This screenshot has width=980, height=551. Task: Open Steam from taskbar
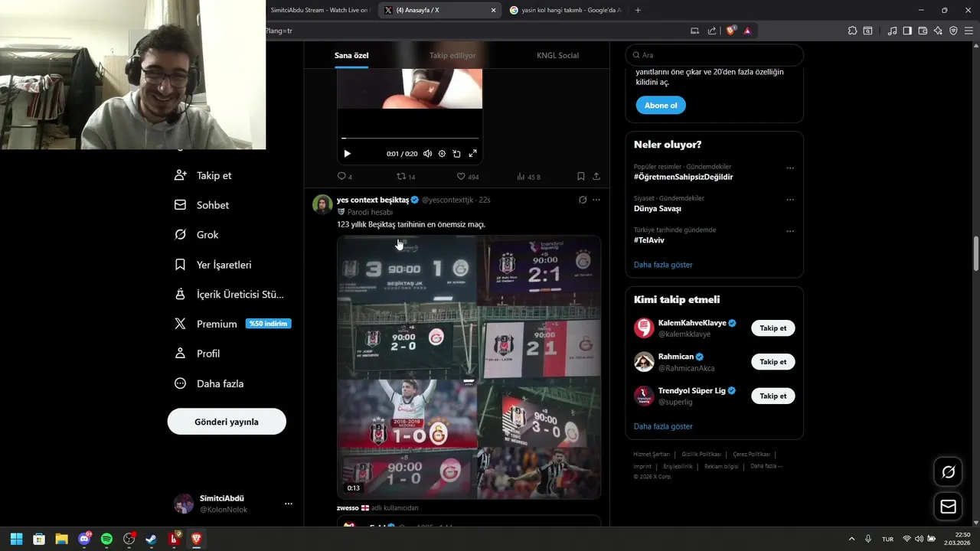click(x=152, y=539)
